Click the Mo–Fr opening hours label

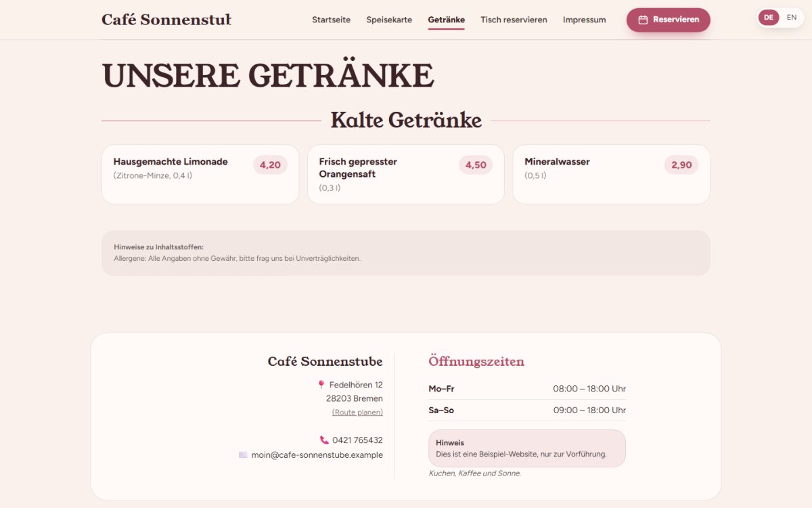441,389
